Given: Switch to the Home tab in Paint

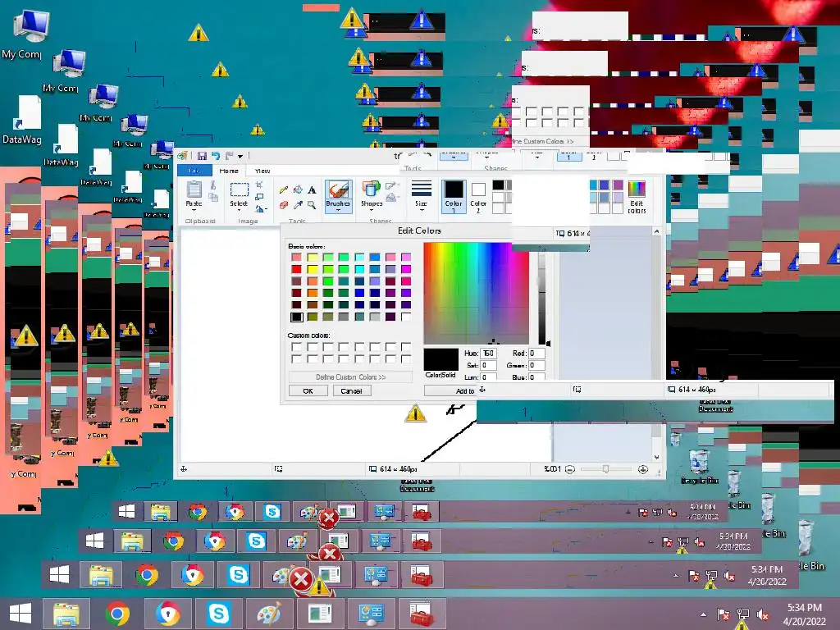Looking at the screenshot, I should [229, 171].
